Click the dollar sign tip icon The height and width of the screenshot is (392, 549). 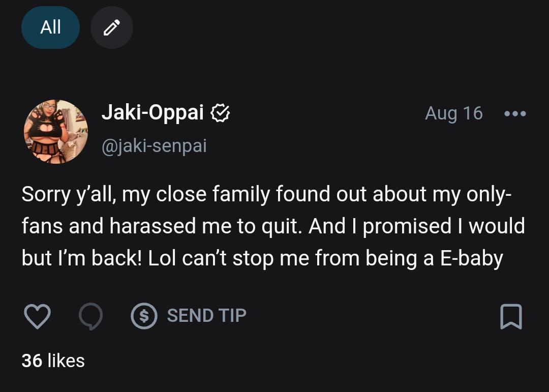(x=144, y=316)
